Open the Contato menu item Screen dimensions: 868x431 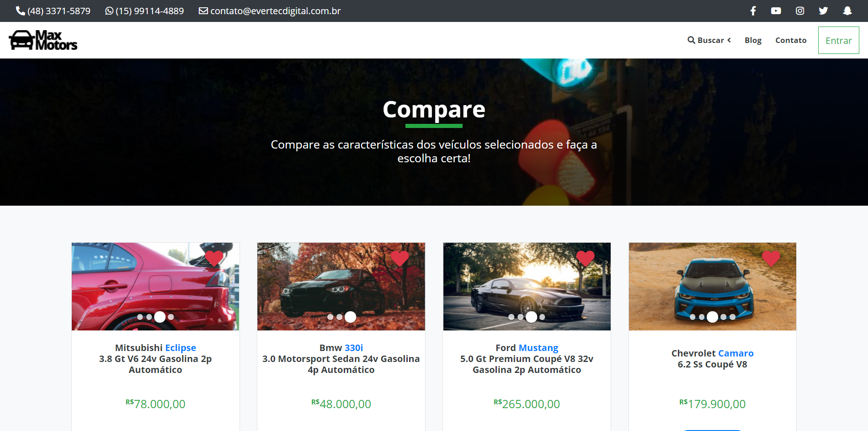pos(791,40)
